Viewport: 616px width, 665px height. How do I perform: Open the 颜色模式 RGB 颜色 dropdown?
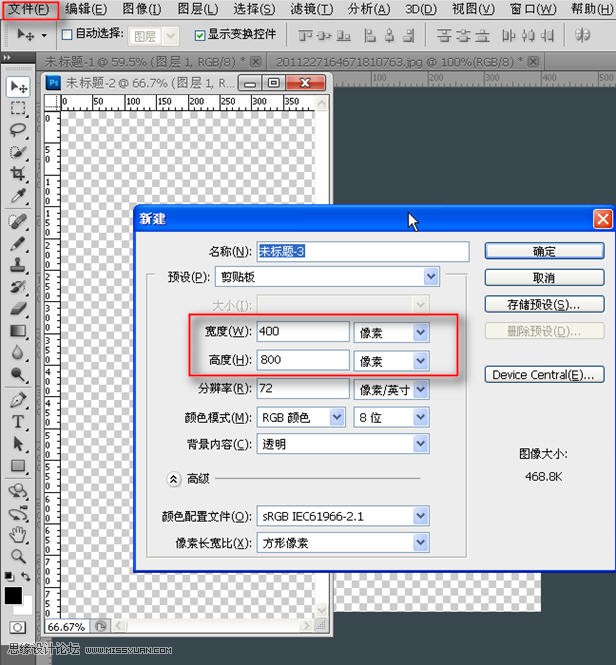pos(337,417)
